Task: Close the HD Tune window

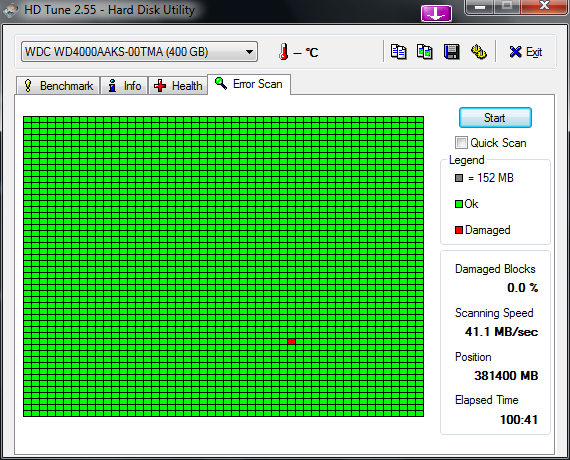Action: pyautogui.click(x=544, y=6)
